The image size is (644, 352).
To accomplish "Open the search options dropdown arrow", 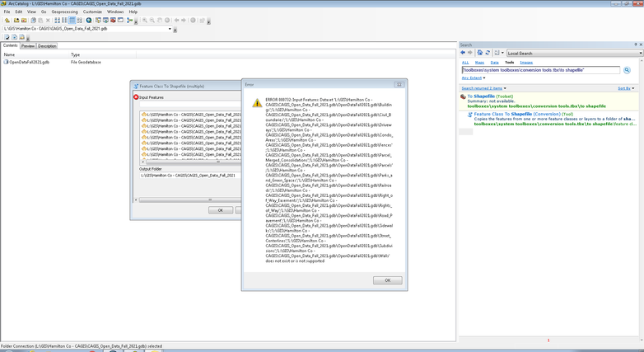I will (502, 53).
